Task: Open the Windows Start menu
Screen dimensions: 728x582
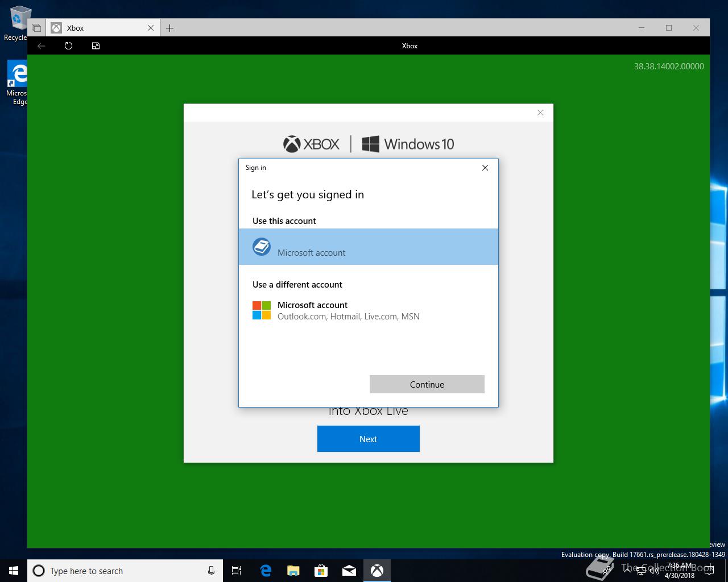Action: tap(14, 571)
